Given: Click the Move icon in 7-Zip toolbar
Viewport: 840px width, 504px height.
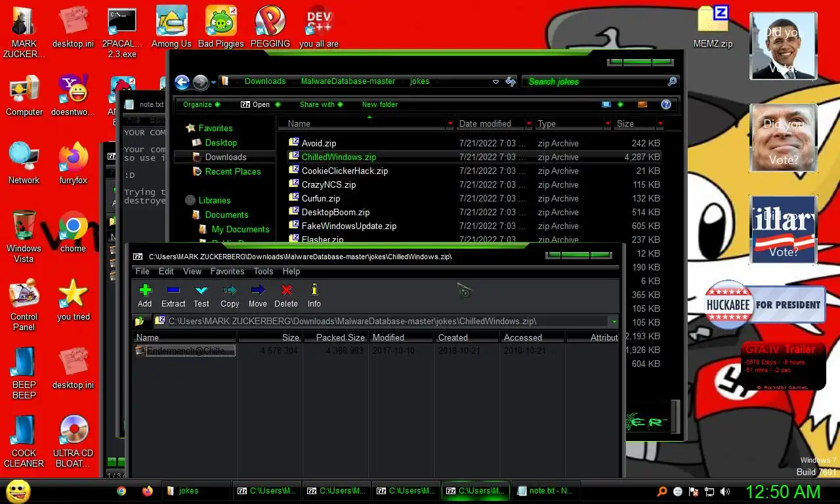Looking at the screenshot, I should 258,290.
